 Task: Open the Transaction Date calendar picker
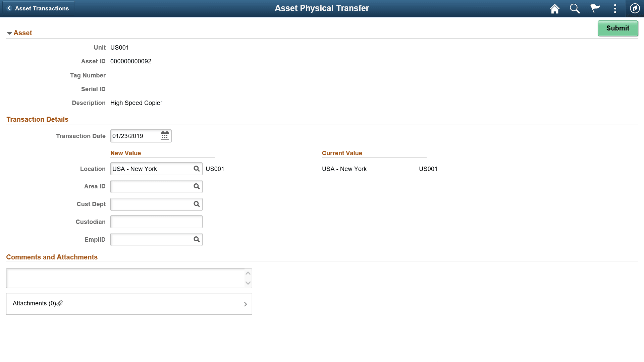pyautogui.click(x=164, y=136)
